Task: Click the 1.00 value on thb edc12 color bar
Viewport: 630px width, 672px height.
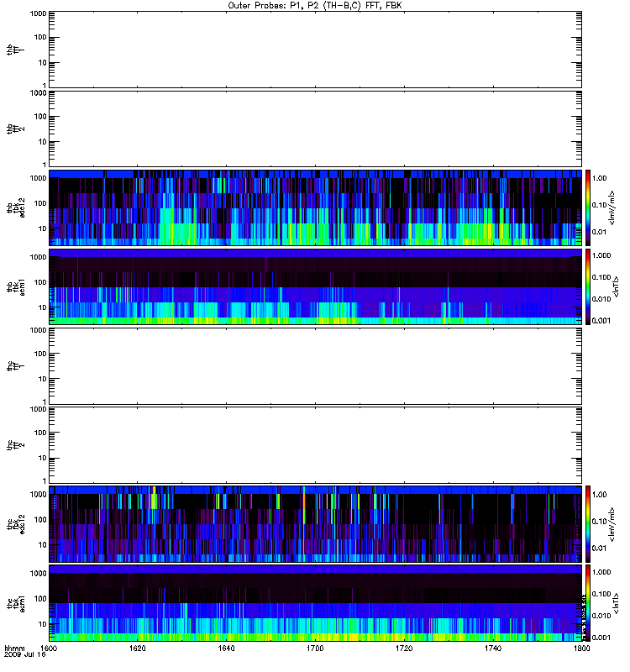Action: click(x=599, y=178)
